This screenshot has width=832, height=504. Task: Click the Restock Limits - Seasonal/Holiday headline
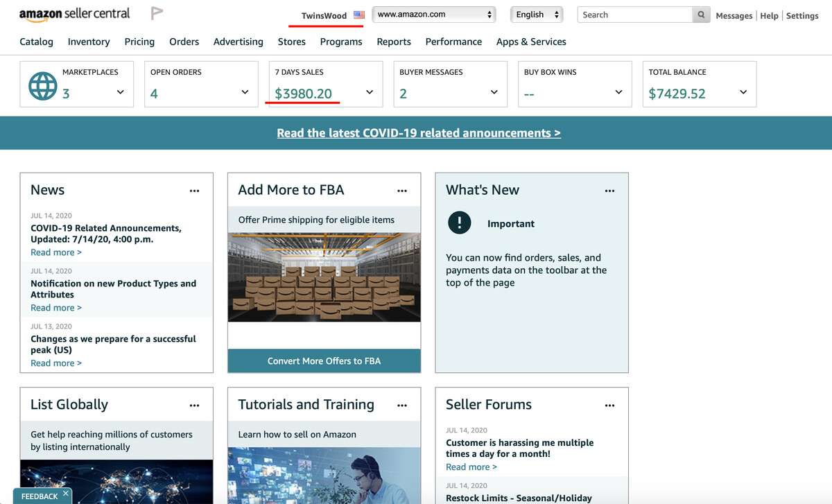tap(519, 498)
